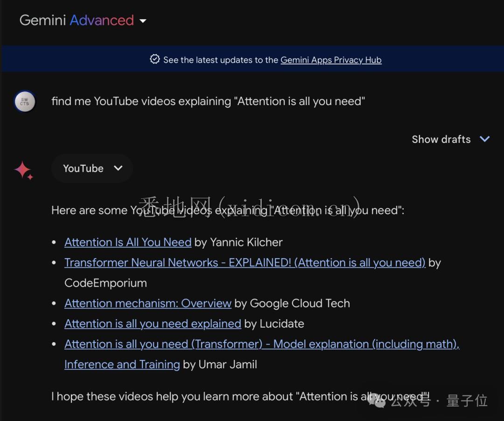
Task: Click the user prompt text about YouTube videos
Action: coord(208,101)
